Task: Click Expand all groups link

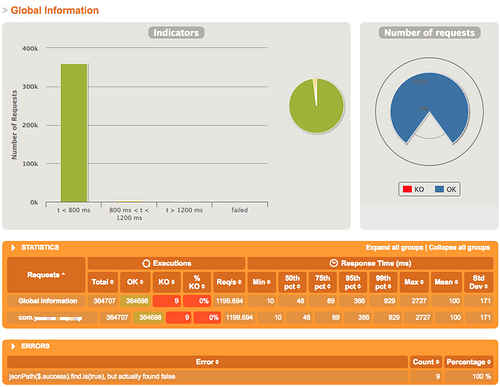Action: tap(394, 248)
